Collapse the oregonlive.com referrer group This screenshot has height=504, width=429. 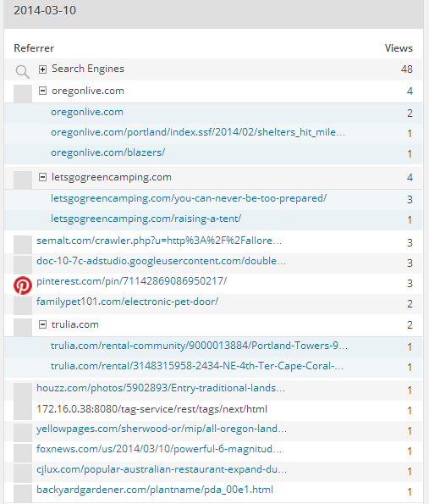(42, 91)
